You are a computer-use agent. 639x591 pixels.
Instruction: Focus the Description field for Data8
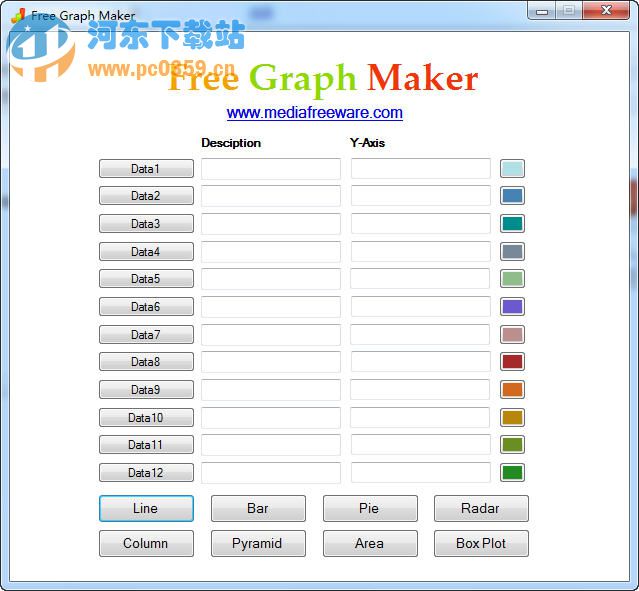(x=271, y=362)
